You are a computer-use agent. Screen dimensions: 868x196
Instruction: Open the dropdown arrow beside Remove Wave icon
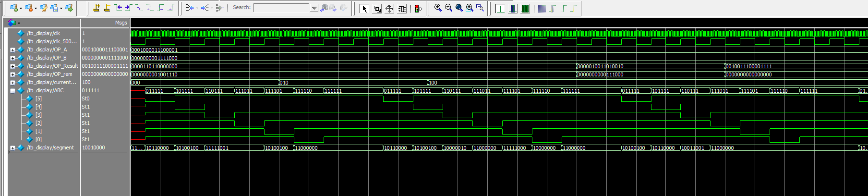coord(36,8)
